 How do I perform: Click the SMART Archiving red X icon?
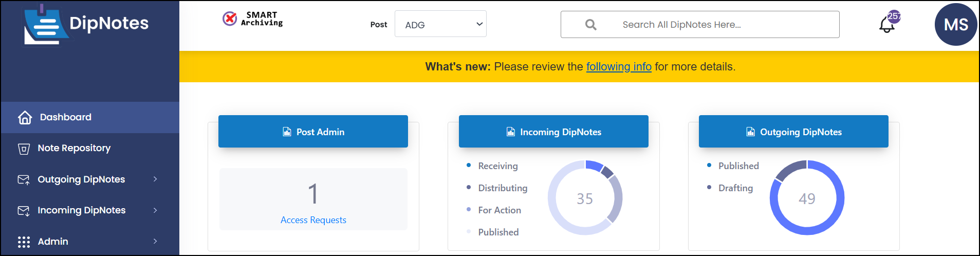coord(230,19)
